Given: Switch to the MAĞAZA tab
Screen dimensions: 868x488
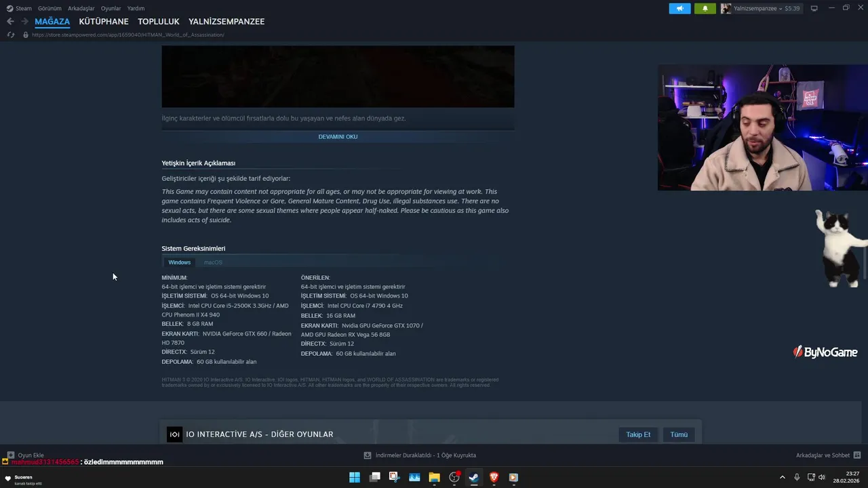Looking at the screenshot, I should 52,22.
